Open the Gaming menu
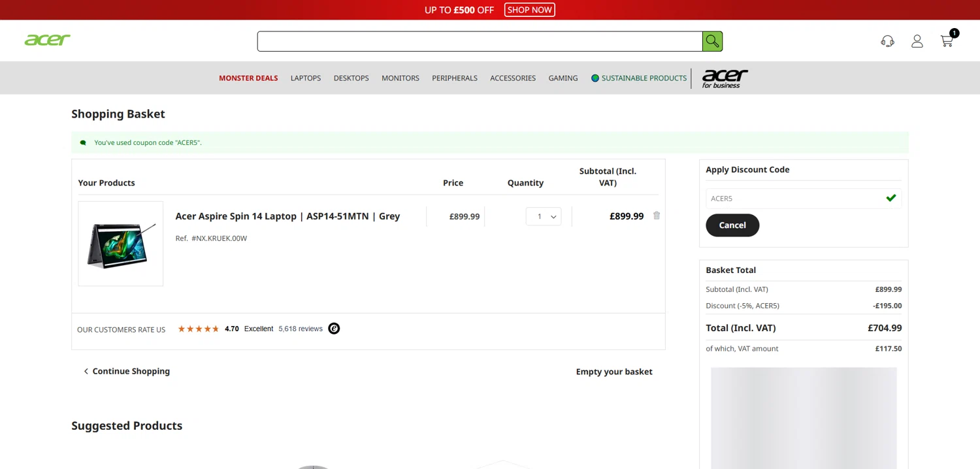This screenshot has width=980, height=469. point(563,78)
